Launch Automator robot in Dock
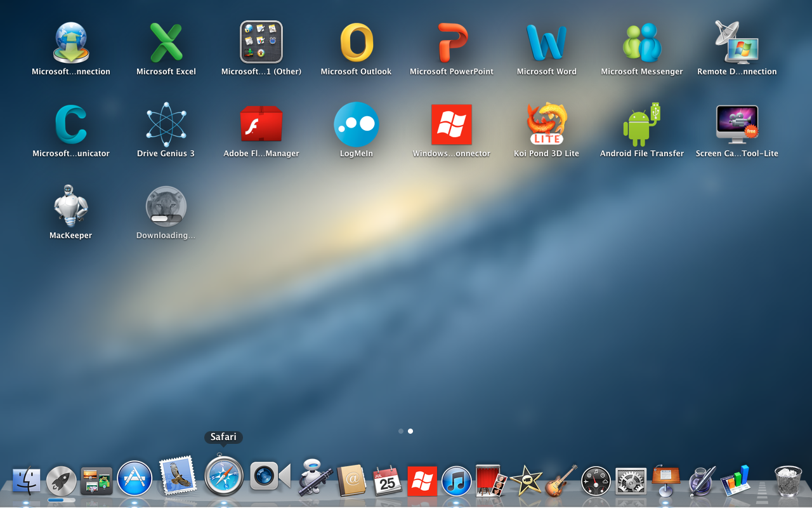This screenshot has width=812, height=508. (315, 478)
